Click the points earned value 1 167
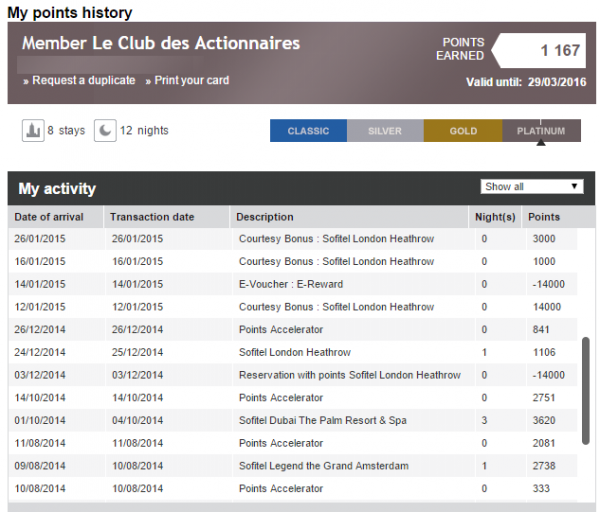Viewport: 600px width, 512px height. [560, 50]
